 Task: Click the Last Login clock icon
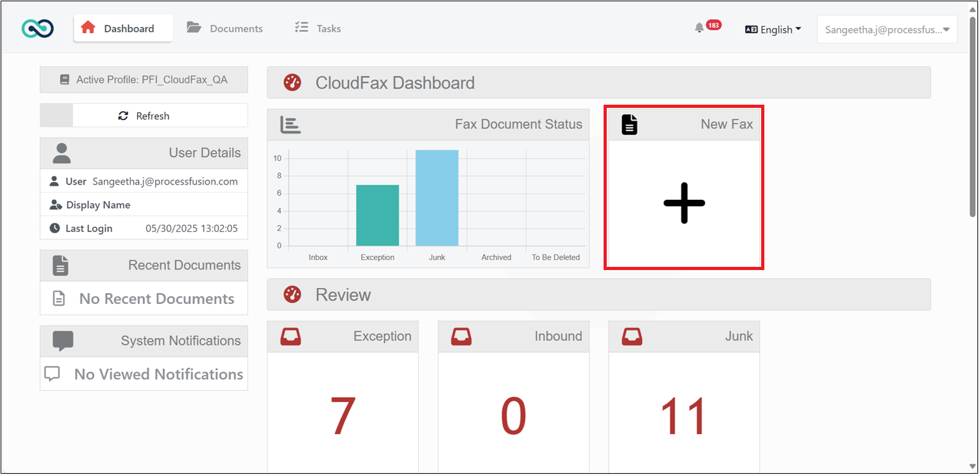tap(55, 228)
